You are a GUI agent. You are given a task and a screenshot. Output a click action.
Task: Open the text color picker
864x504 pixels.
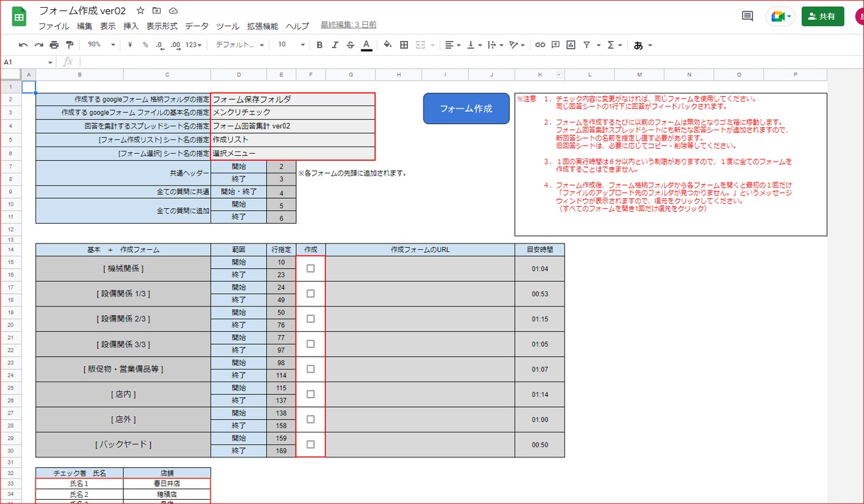(366, 45)
